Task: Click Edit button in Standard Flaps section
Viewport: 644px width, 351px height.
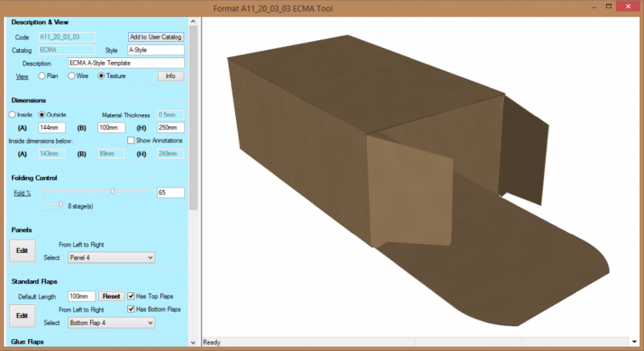Action: [x=23, y=316]
